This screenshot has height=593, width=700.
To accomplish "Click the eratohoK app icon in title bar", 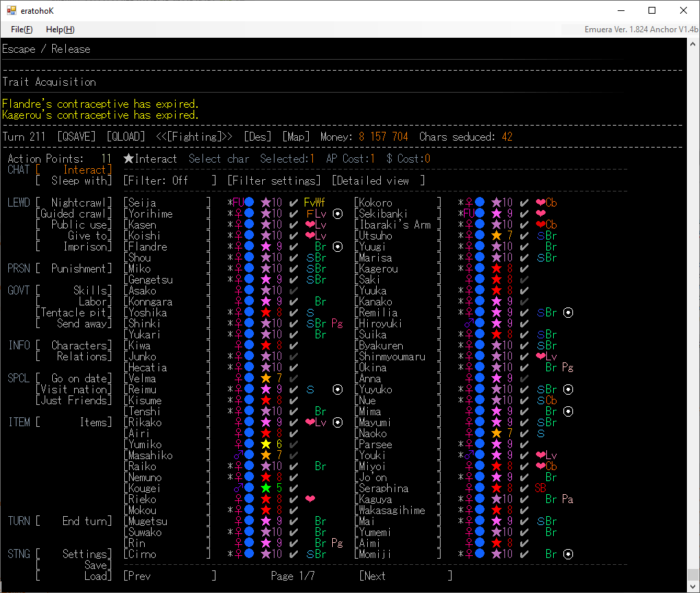I will pyautogui.click(x=11, y=10).
